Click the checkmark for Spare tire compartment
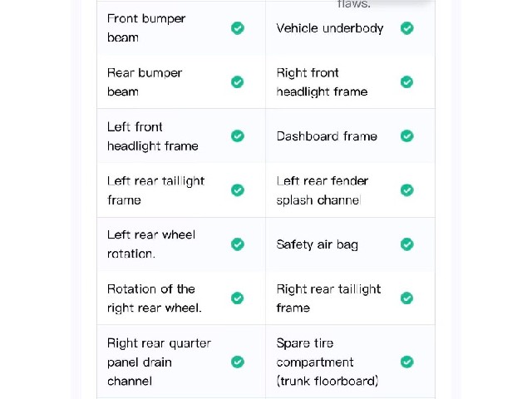This screenshot has height=399, width=532. click(406, 362)
